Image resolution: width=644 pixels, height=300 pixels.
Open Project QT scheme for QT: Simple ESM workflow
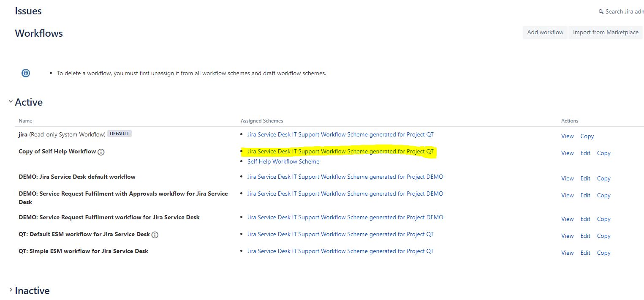pyautogui.click(x=340, y=251)
